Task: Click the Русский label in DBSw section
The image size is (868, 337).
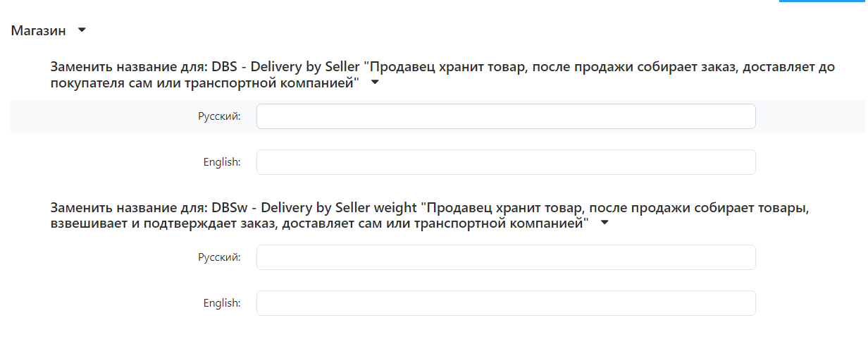Action: (x=219, y=257)
